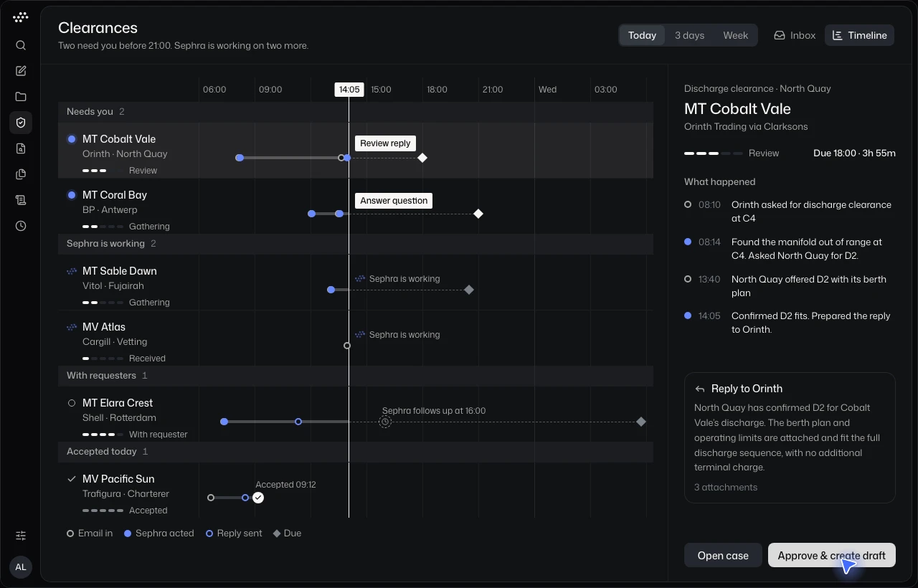Click the 13:40 North Quay offered D2 entry
The image size is (918, 588).
789,286
